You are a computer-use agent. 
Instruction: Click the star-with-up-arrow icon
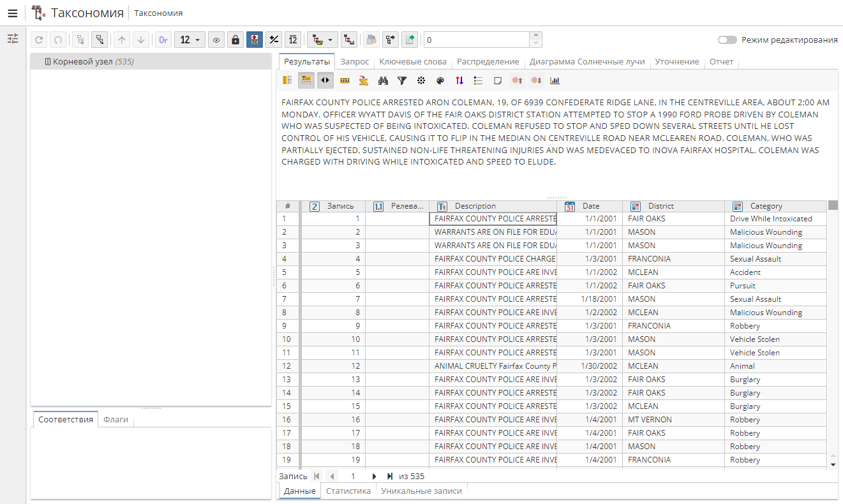[517, 80]
